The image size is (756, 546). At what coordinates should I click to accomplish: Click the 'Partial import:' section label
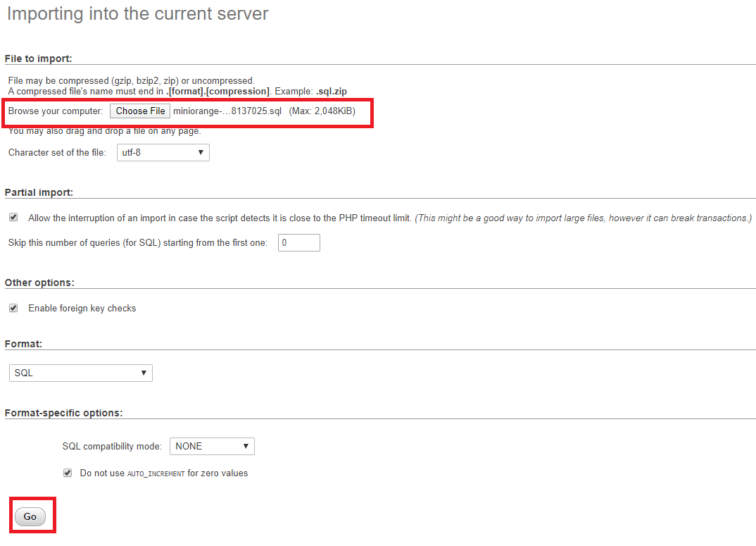pyautogui.click(x=39, y=192)
